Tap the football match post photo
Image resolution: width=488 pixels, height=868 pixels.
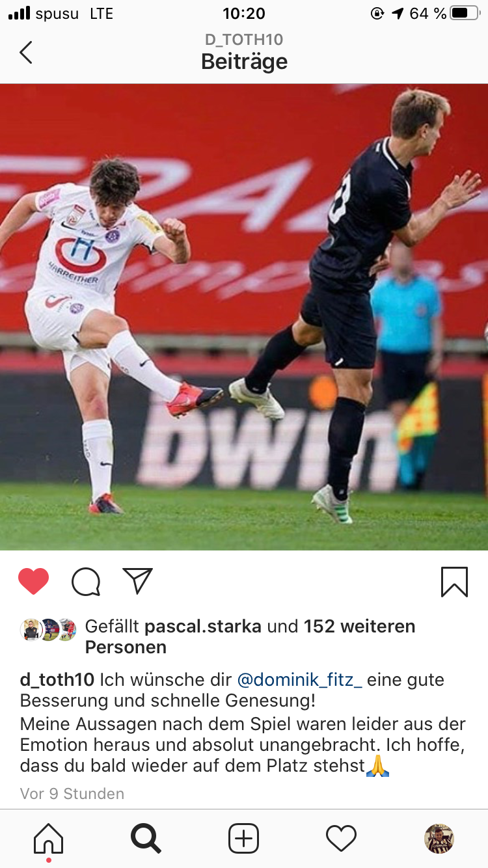[x=244, y=317]
